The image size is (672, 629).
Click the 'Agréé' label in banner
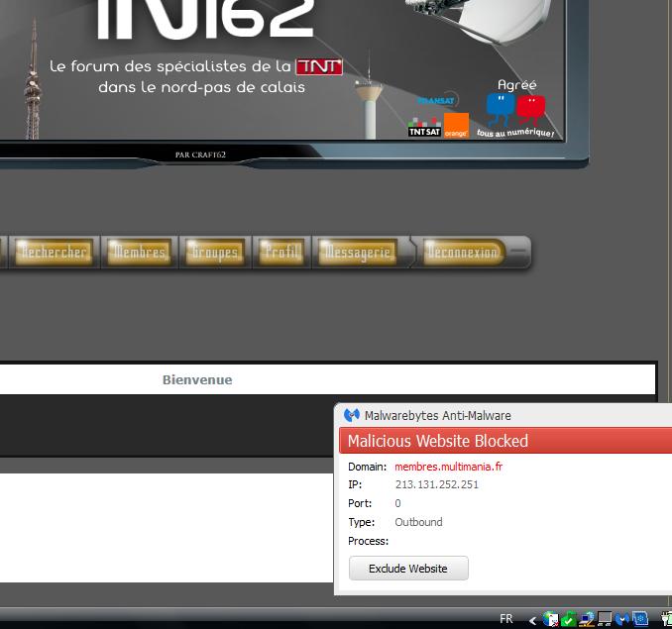pos(516,85)
